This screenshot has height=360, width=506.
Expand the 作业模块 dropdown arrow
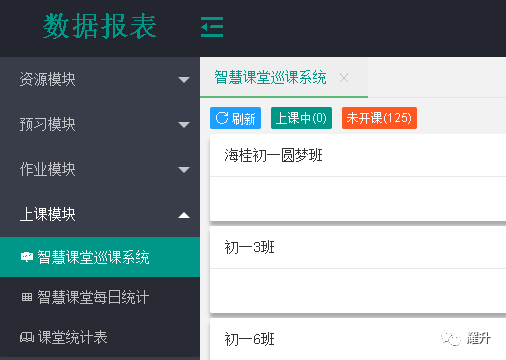pyautogui.click(x=184, y=170)
